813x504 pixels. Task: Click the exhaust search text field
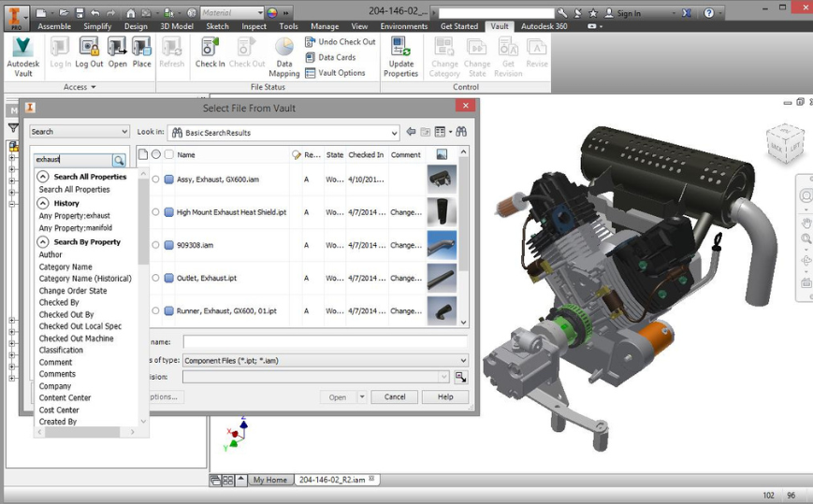pyautogui.click(x=73, y=160)
